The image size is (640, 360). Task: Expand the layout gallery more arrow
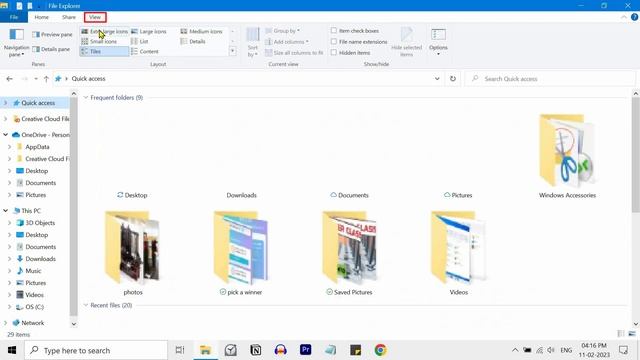click(233, 51)
